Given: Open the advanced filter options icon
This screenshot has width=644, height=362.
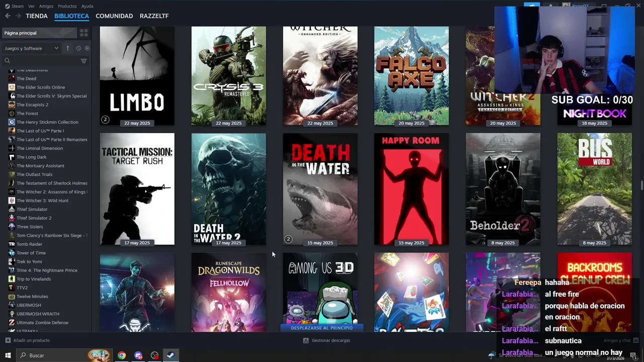Looking at the screenshot, I should point(84,61).
